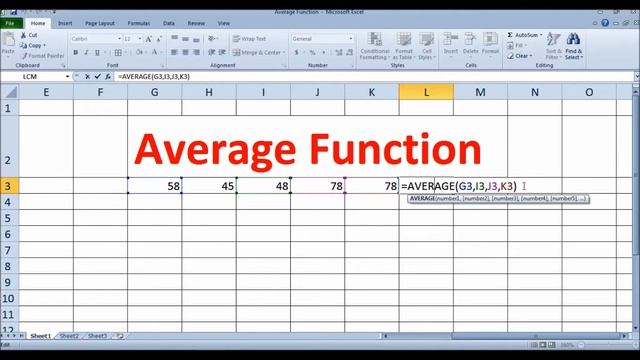Apply Accounting dollar number format
This screenshot has height=360, width=640.
coord(296,53)
